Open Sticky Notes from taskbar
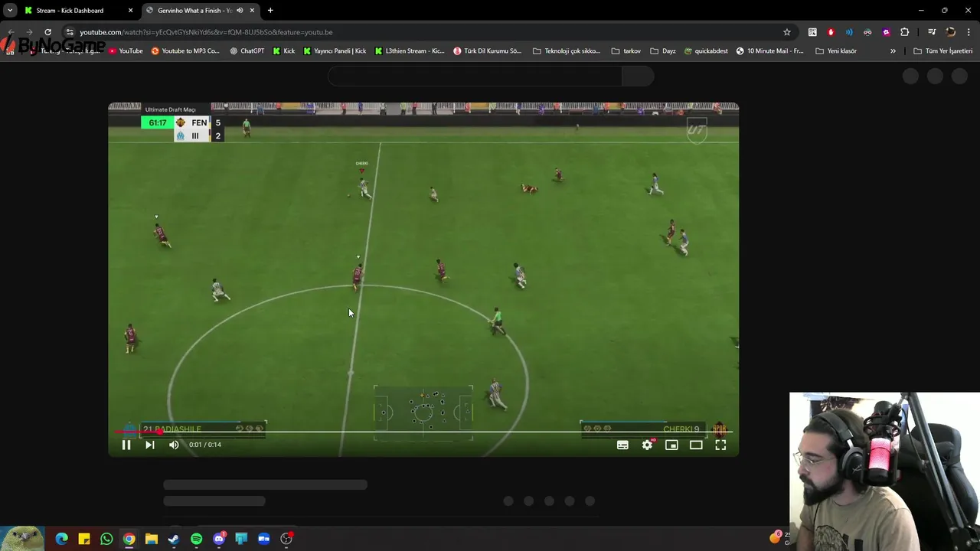980x551 pixels. [x=84, y=539]
